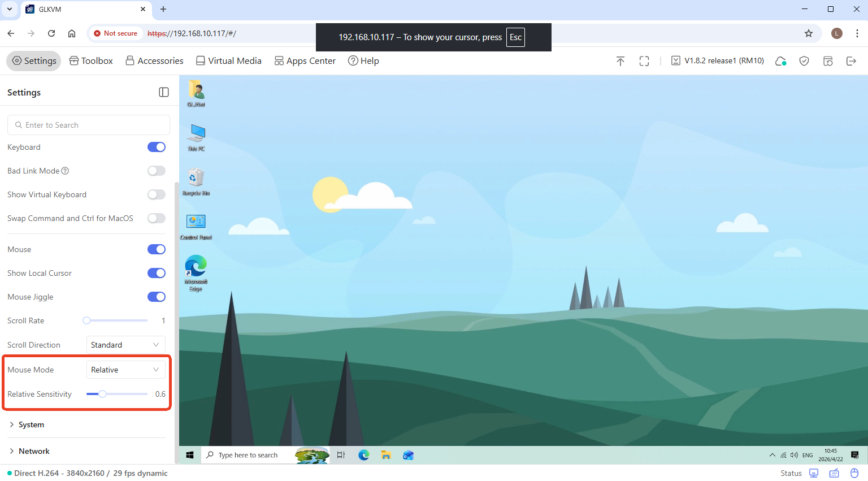Click the fullscreen icon in the toolbar

[x=644, y=61]
